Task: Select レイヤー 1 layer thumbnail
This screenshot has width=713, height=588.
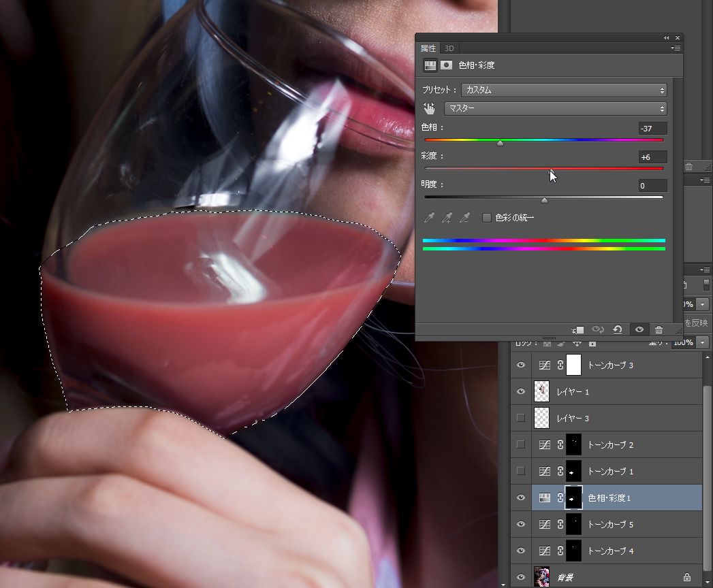Action: point(541,392)
